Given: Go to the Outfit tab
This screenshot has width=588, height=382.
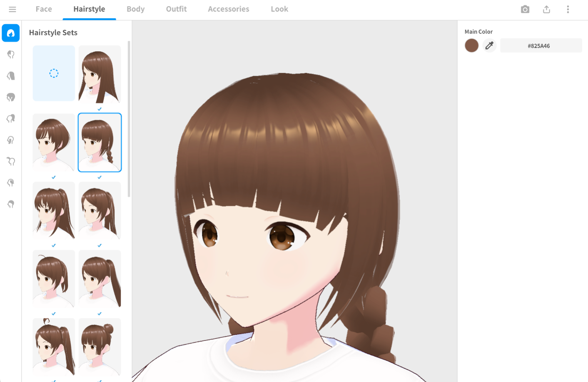Looking at the screenshot, I should pos(177,9).
